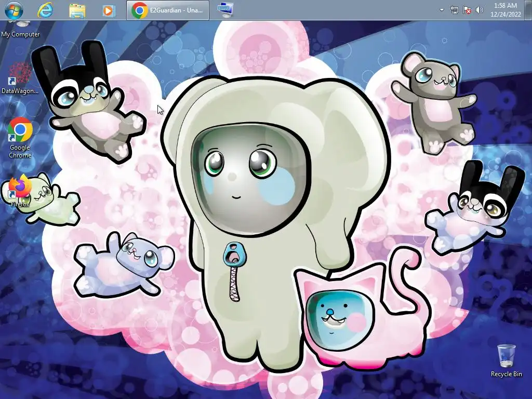Screen dimensions: 532x399
Task: Open the volume speaker icon
Action: pyautogui.click(x=480, y=10)
